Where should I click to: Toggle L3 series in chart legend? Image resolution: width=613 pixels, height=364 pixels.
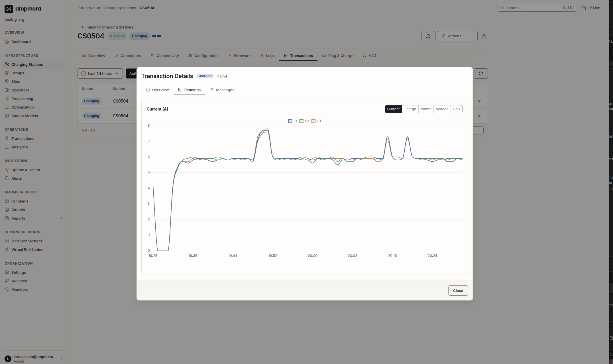[x=316, y=121]
